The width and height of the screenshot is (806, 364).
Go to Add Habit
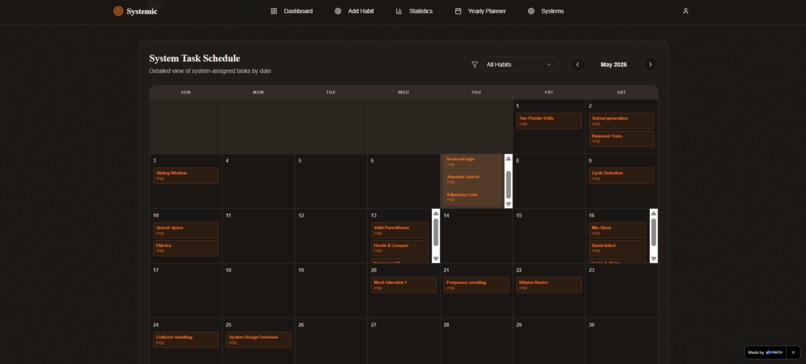point(354,11)
